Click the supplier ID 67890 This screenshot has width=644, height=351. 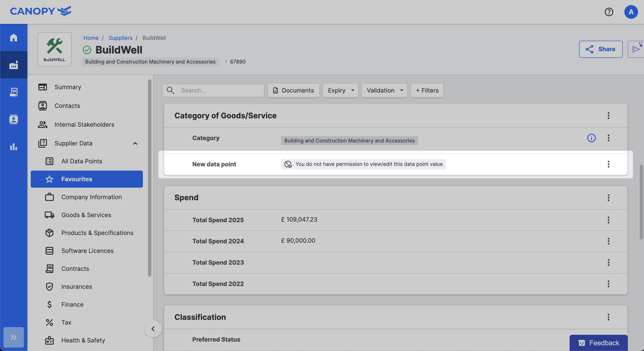(x=238, y=62)
